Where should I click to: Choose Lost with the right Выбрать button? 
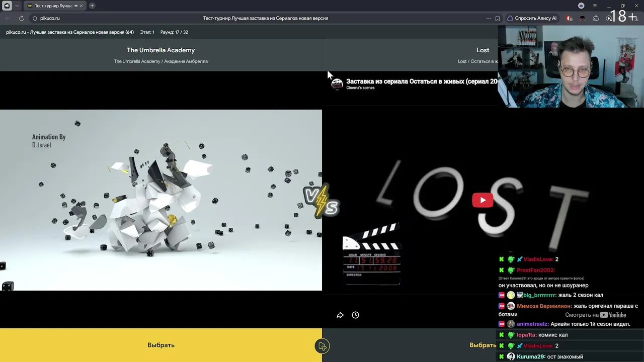483,345
